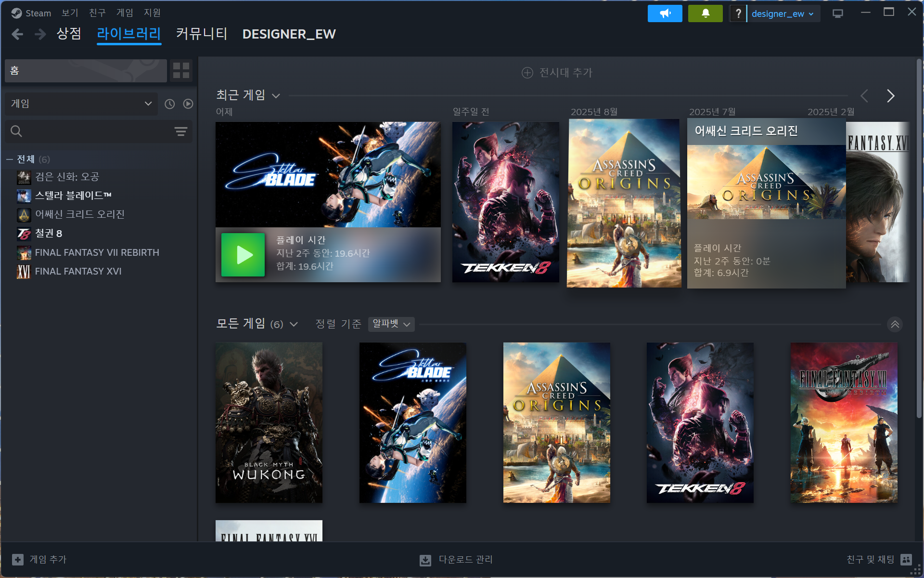Open the download manager icon
This screenshot has height=578, width=924.
click(x=425, y=560)
